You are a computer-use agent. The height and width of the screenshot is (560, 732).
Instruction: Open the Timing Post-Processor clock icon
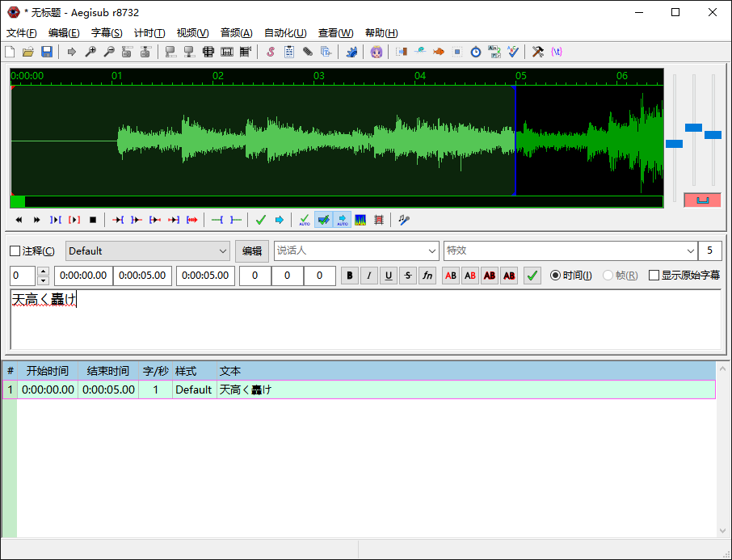click(476, 52)
